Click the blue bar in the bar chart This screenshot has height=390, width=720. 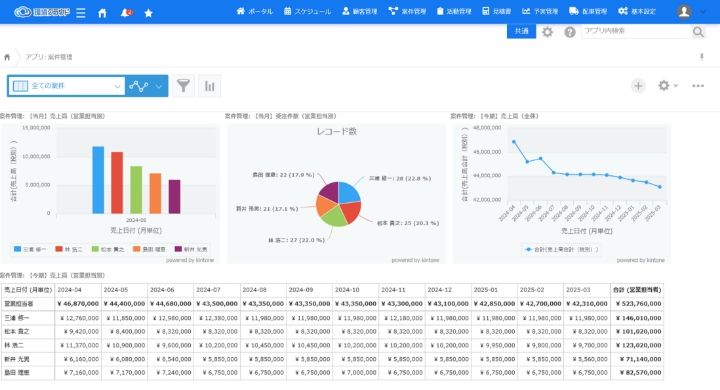tap(98, 180)
